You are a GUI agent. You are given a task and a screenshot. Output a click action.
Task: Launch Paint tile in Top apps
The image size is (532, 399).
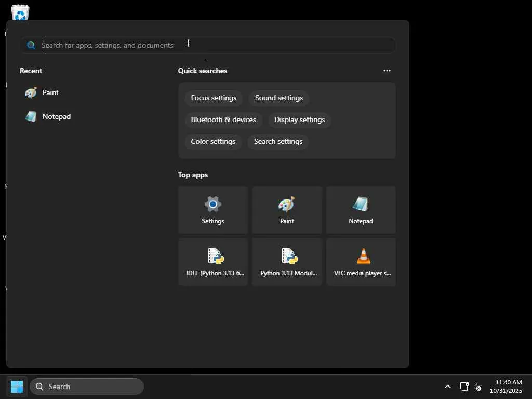tap(287, 210)
